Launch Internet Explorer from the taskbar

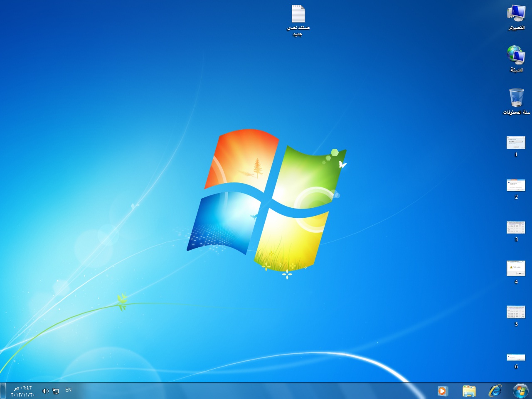(x=495, y=391)
